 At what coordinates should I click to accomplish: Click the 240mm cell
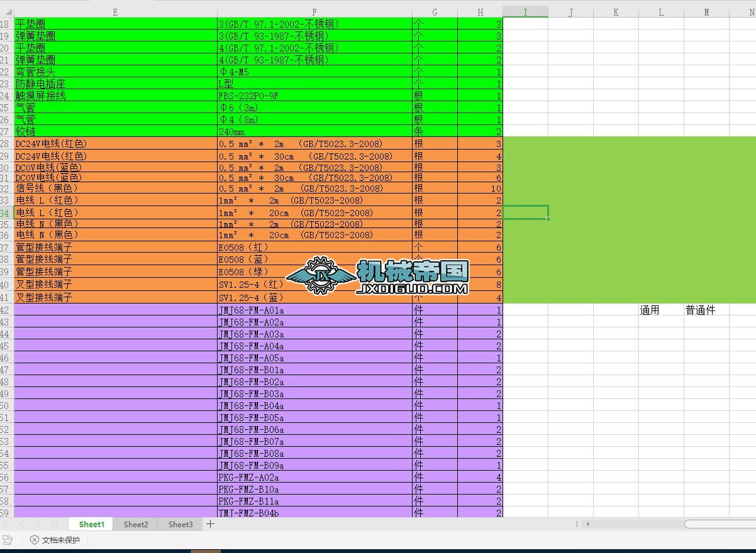point(314,131)
